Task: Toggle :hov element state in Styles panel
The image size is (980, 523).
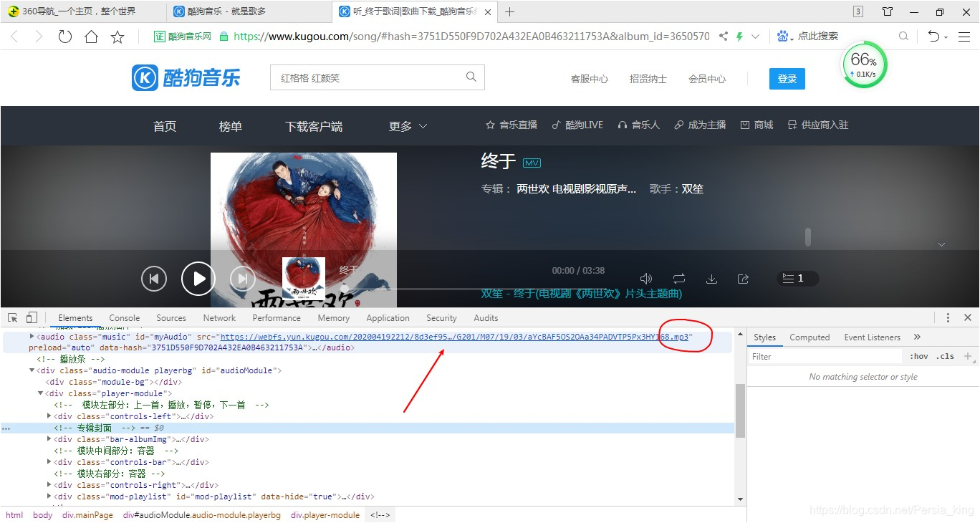Action: (919, 356)
